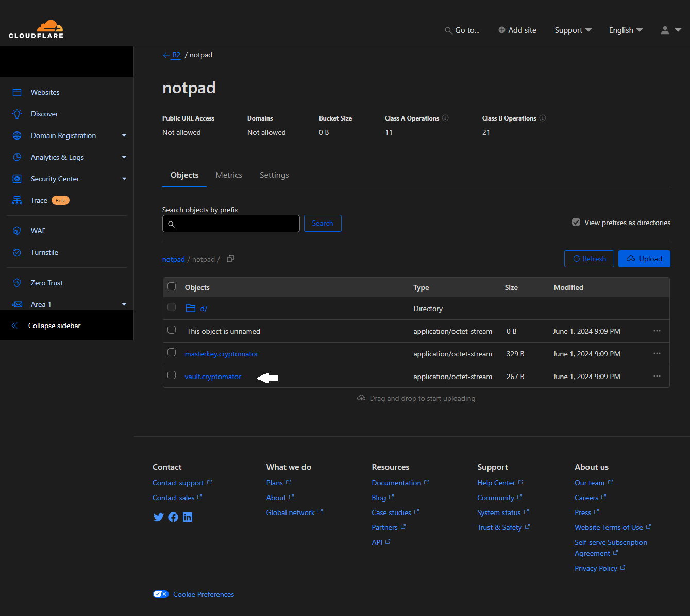Uncheck View prefixes as directories
690x616 pixels.
(x=576, y=223)
